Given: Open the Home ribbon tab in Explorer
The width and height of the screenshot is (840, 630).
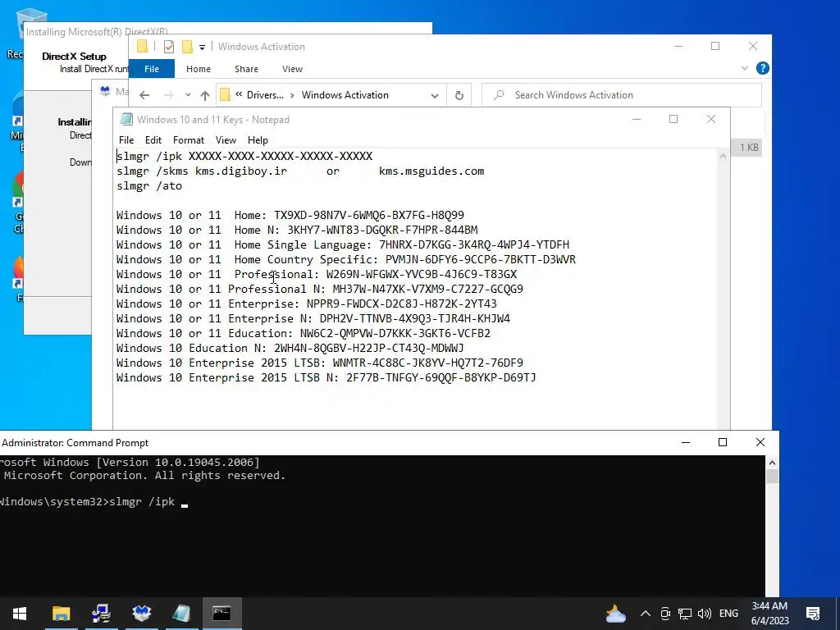Looking at the screenshot, I should tap(199, 69).
